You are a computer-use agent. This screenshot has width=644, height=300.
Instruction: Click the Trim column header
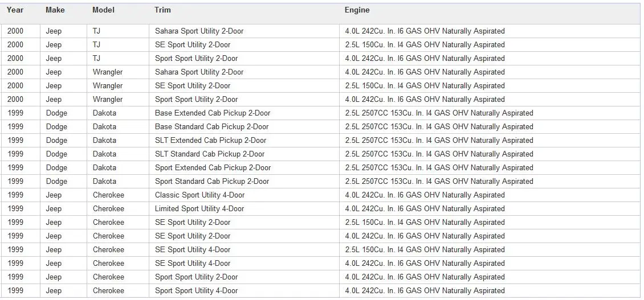[162, 10]
